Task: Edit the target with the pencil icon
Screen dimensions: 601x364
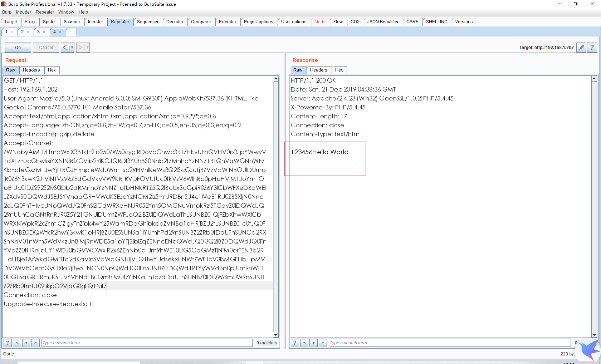Action: click(582, 48)
